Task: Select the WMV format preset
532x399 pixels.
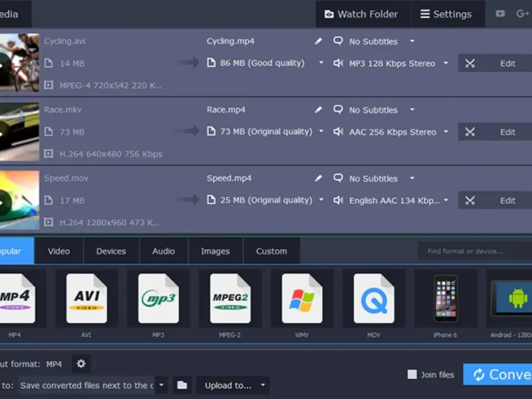Action: click(x=302, y=299)
